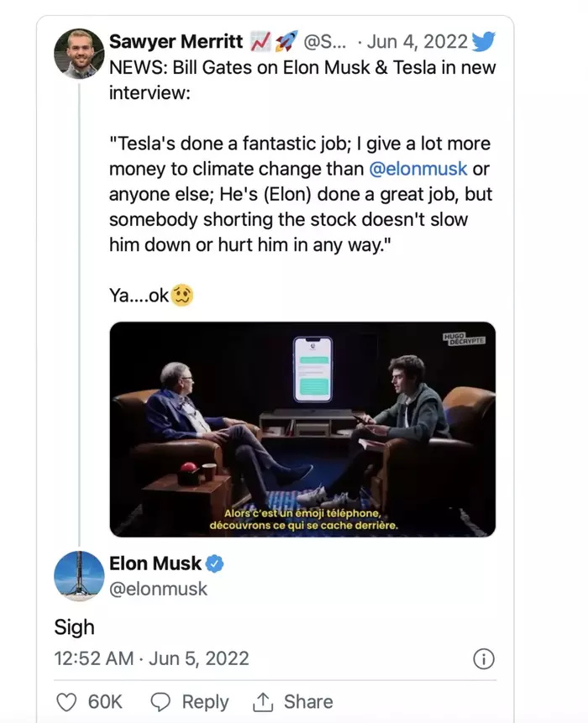Click the reply speech bubble icon
Image resolution: width=588 pixels, height=723 pixels.
160,702
